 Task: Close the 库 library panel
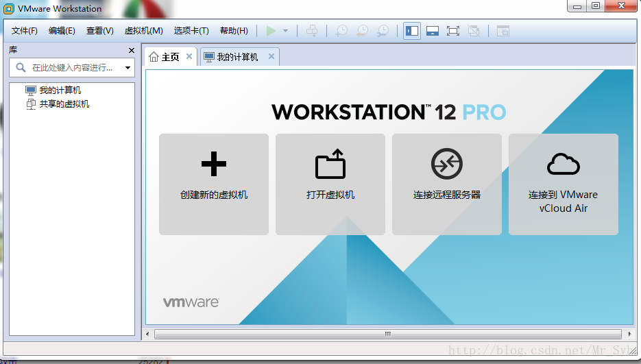(x=131, y=50)
